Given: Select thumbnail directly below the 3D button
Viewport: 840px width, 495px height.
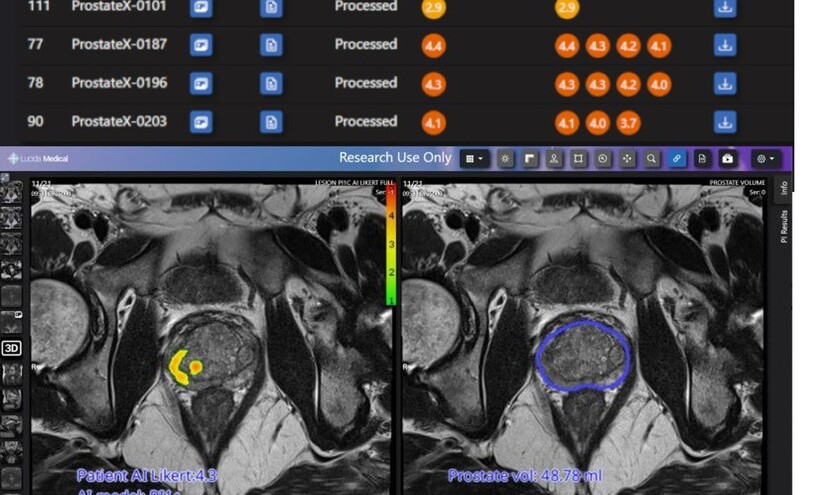Looking at the screenshot, I should coord(11,373).
